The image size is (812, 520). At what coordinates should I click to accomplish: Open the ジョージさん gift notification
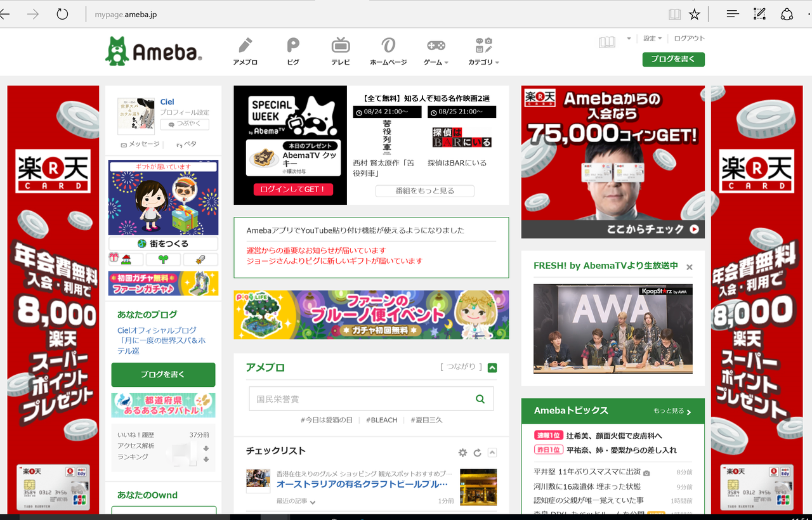point(334,261)
